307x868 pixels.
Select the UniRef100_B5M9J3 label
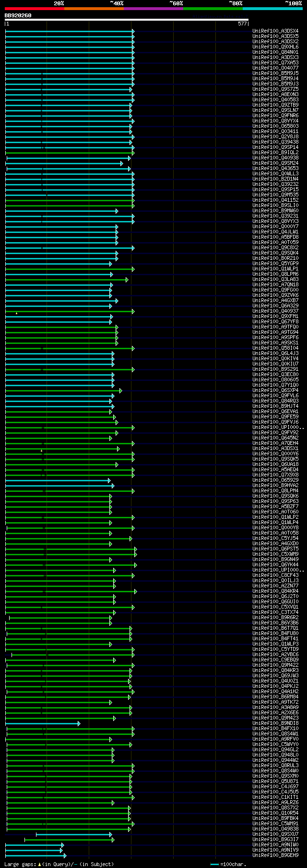(275, 84)
